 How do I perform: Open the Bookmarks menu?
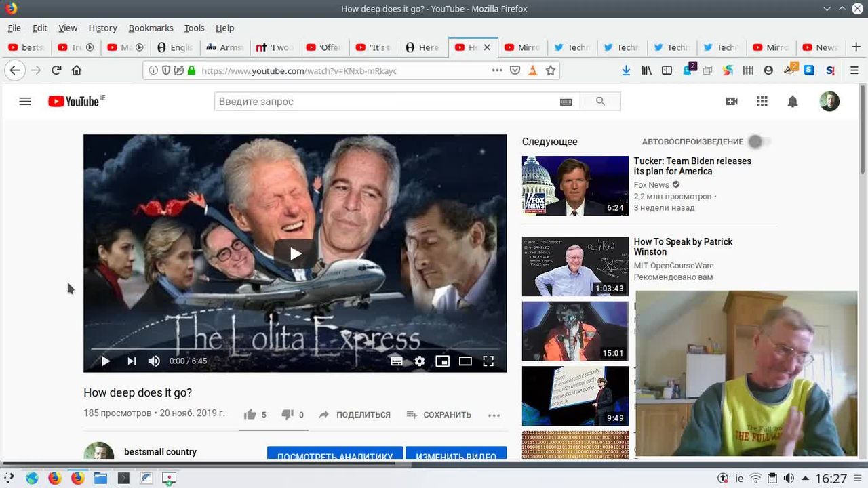pos(151,28)
